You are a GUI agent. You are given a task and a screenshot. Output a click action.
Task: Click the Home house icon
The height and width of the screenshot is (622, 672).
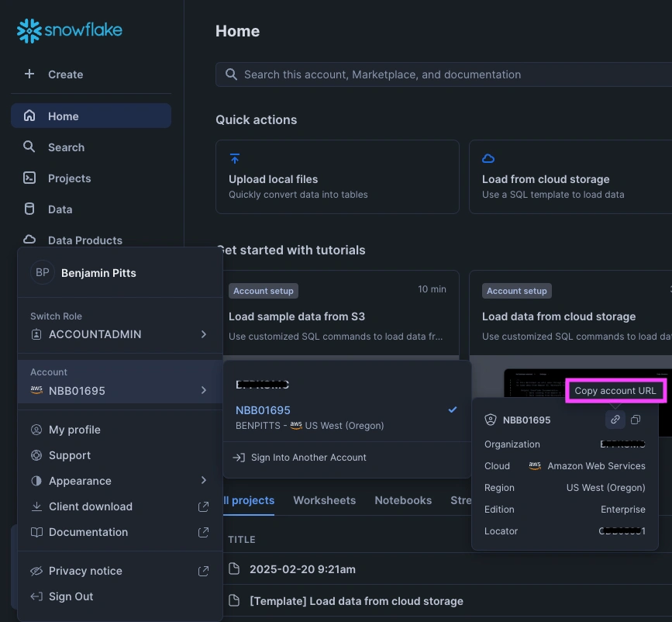[29, 116]
